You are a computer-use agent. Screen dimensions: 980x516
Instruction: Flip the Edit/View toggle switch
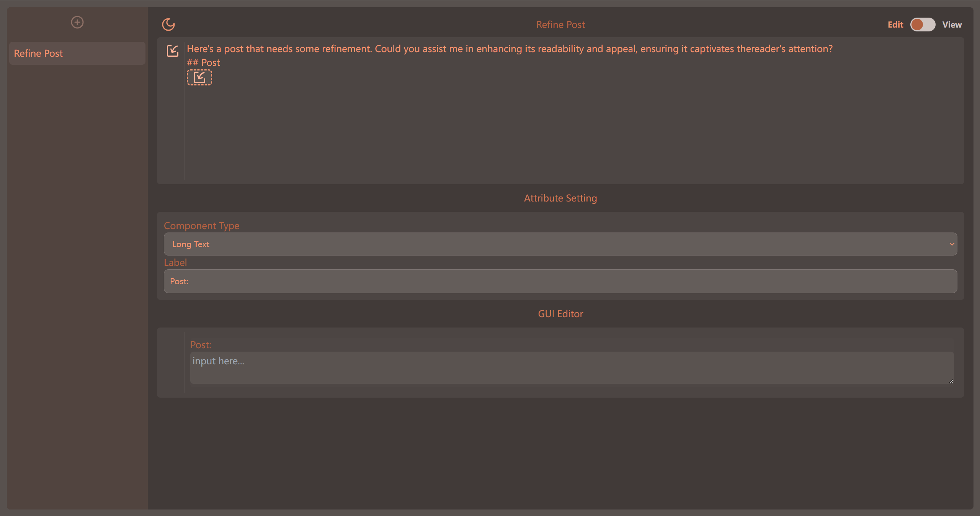click(x=922, y=25)
